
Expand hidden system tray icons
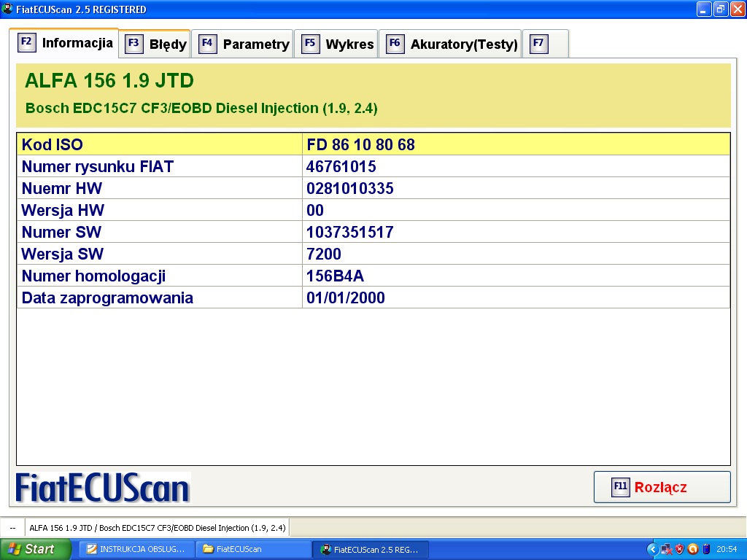[652, 549]
